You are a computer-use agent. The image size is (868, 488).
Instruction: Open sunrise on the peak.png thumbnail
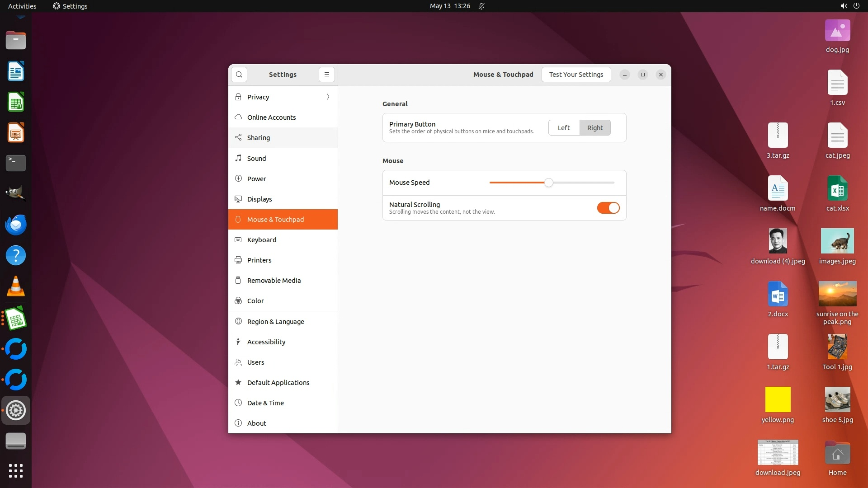click(837, 294)
